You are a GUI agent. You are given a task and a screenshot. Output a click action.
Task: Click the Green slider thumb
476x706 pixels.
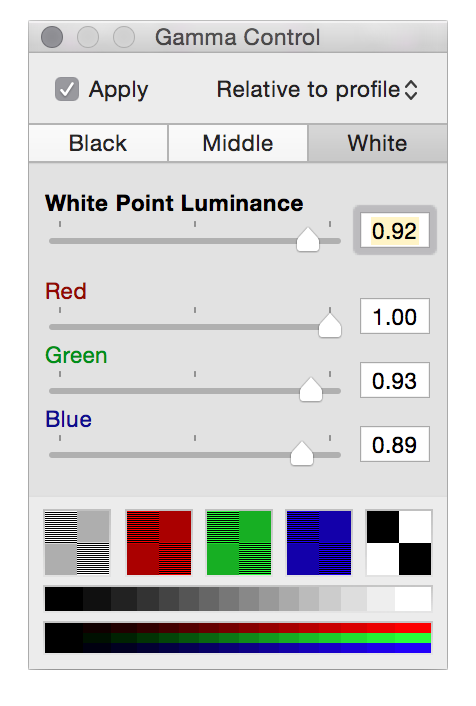tap(311, 389)
